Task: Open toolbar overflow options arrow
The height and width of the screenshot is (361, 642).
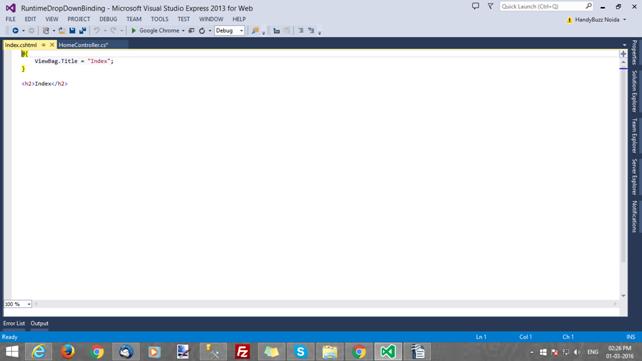Action: [x=319, y=33]
